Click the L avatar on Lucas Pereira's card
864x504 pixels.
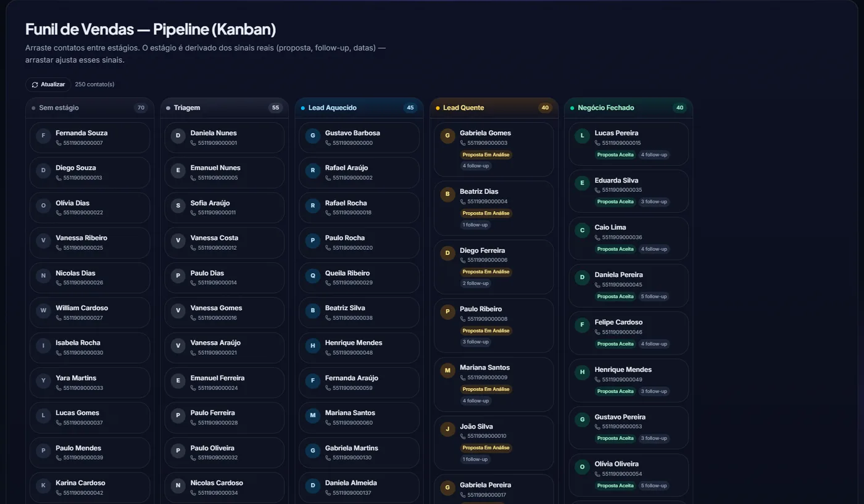pyautogui.click(x=582, y=136)
